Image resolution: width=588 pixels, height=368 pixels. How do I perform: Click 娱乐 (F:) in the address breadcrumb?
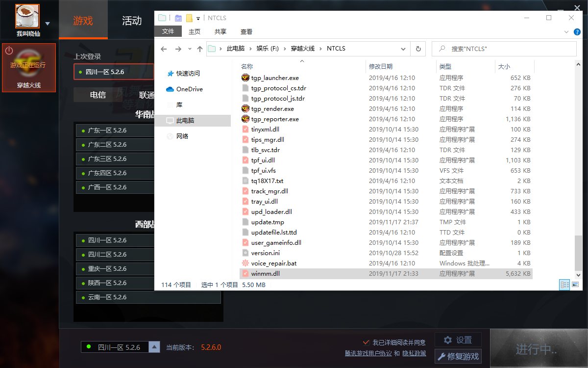click(x=269, y=49)
